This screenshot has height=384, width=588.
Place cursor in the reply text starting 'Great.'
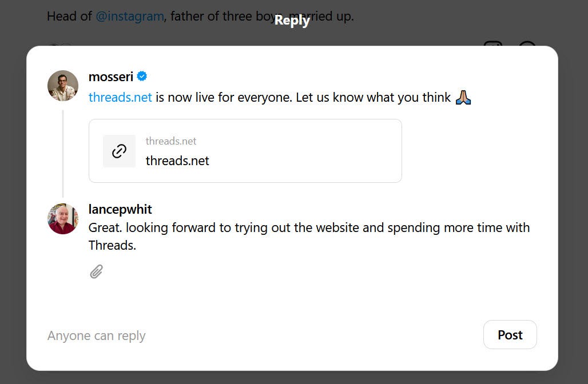click(x=309, y=237)
